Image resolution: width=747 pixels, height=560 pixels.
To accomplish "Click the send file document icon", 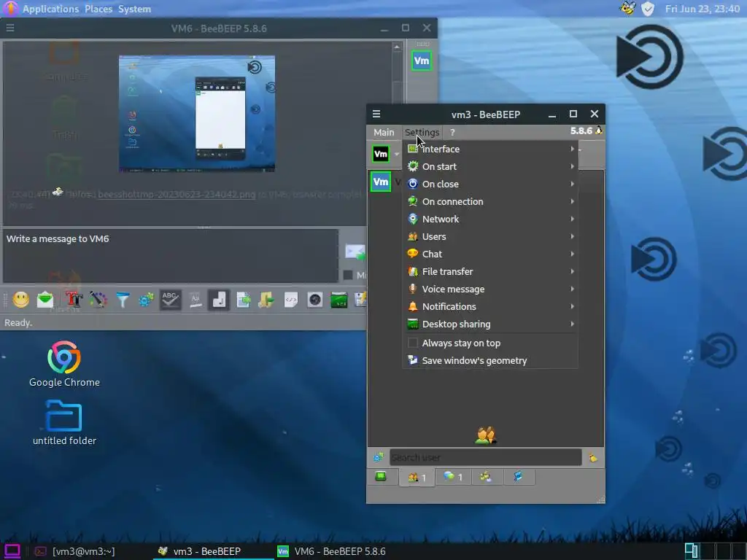I will coord(244,300).
